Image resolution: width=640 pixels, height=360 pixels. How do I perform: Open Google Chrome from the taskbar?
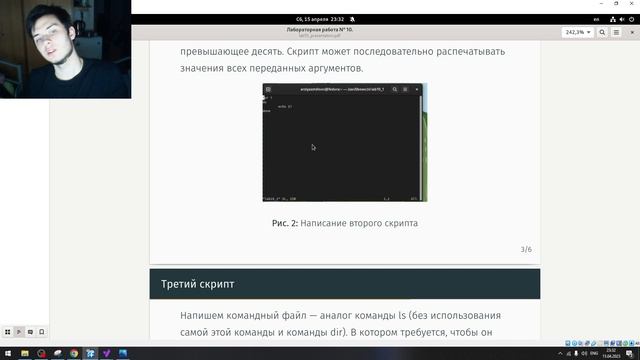[74, 353]
